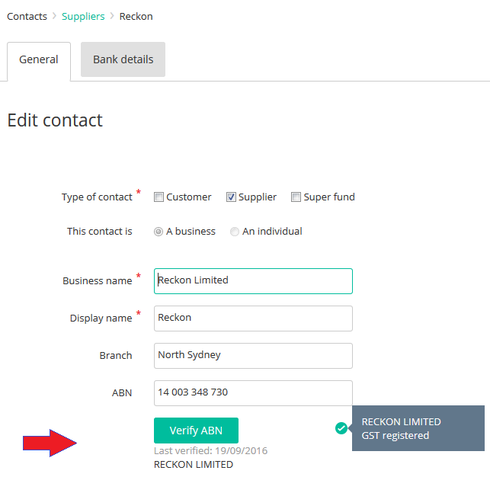490x477 pixels.
Task: Go to Suppliers breadcrumb link
Action: click(x=83, y=16)
